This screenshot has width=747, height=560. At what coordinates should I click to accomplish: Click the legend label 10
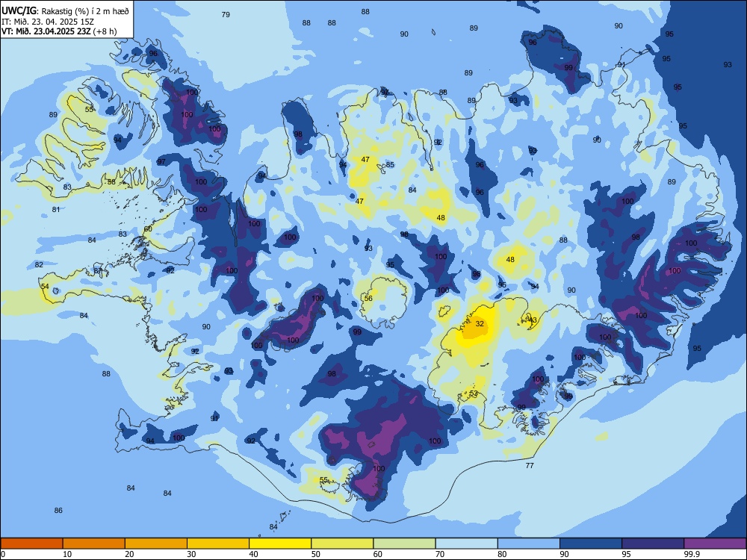67,554
